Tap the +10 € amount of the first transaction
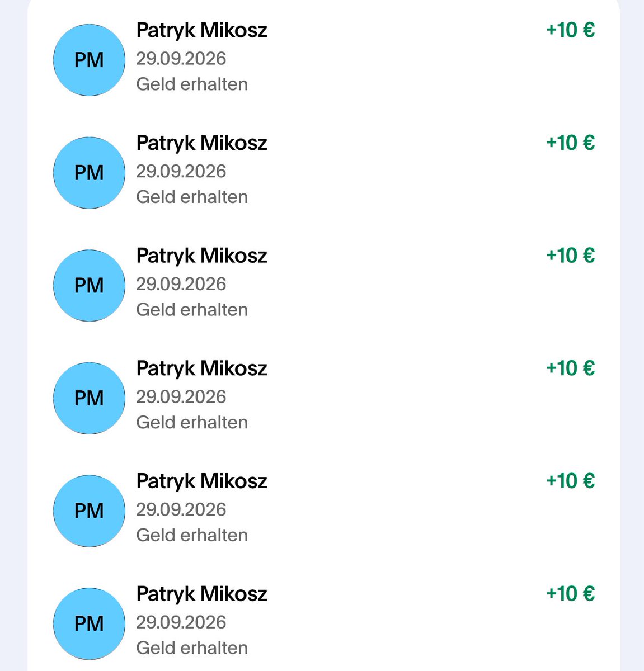The width and height of the screenshot is (644, 671). tap(570, 30)
